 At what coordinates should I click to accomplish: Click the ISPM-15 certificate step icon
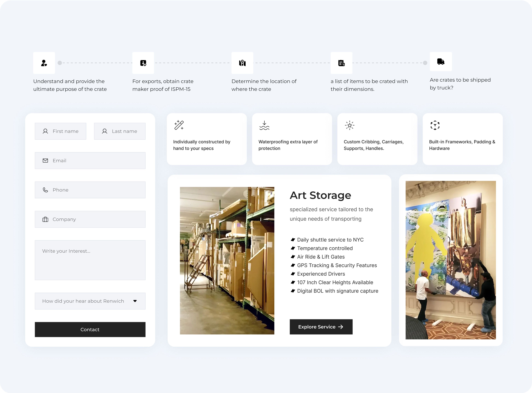[x=143, y=63]
